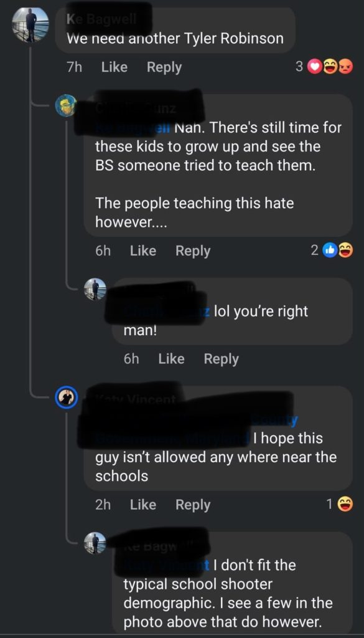The height and width of the screenshot is (638, 364).
Task: Open the green cartoon avatar profile
Action: tap(66, 106)
